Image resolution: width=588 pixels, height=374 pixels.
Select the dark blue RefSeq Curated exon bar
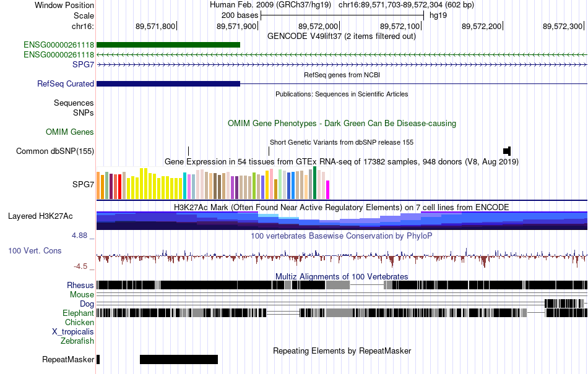[x=168, y=84]
